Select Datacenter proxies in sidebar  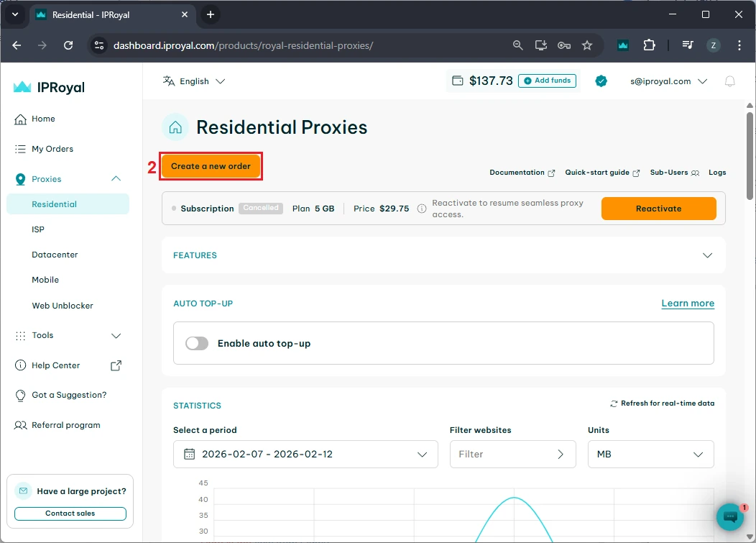[x=55, y=255]
